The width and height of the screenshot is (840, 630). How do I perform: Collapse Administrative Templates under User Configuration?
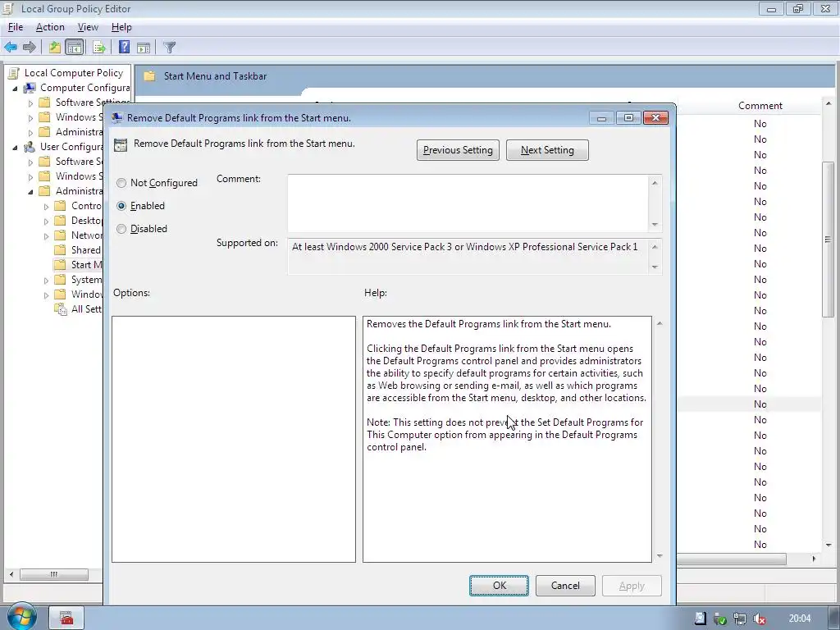(x=30, y=191)
